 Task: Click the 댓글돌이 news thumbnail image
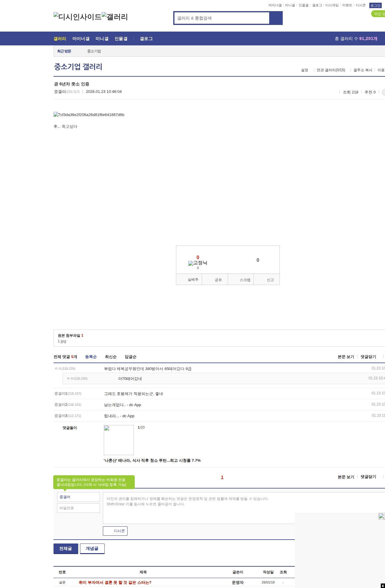[x=119, y=440]
